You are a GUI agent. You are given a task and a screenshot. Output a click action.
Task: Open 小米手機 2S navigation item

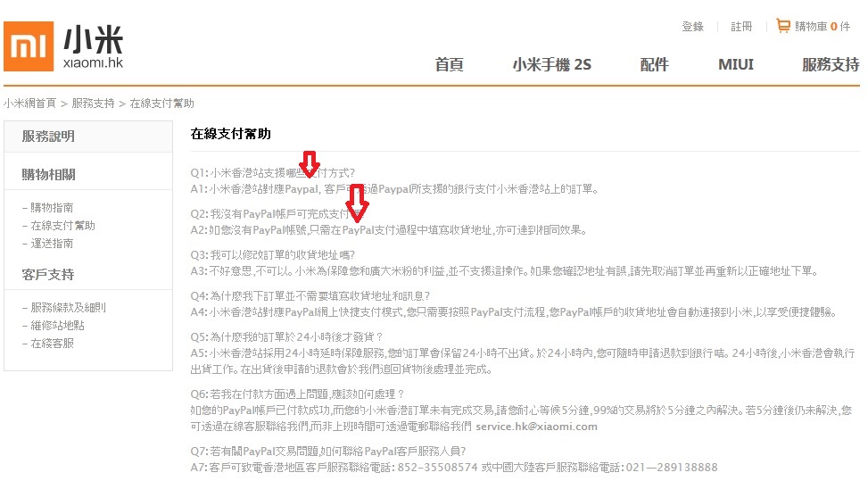pyautogui.click(x=552, y=65)
